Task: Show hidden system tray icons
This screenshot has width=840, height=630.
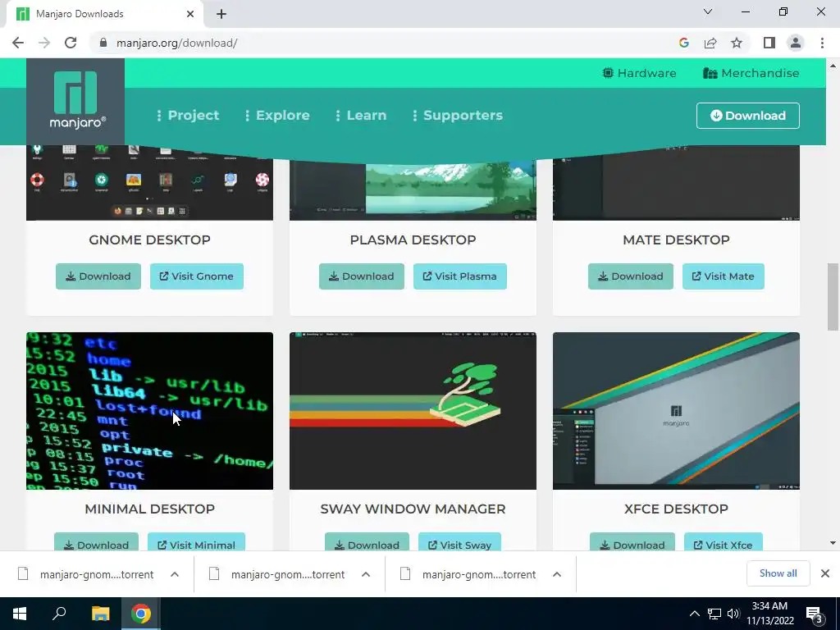Action: (x=694, y=614)
